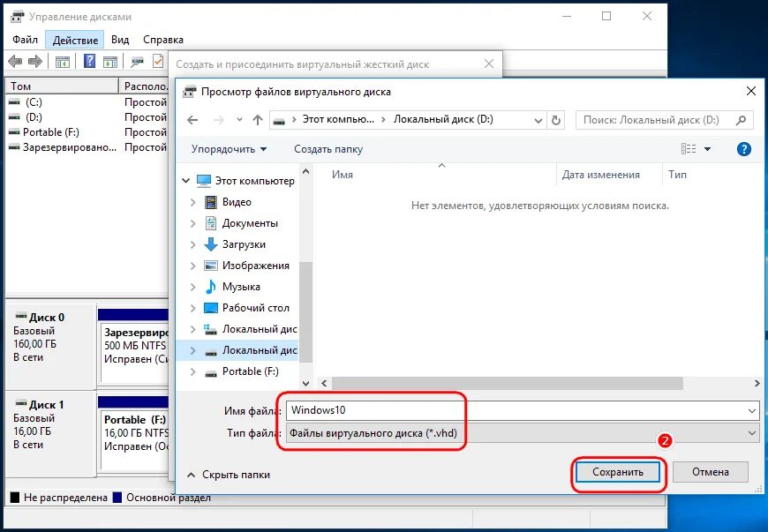
Task: Click the Back arrow in Disk Management toolbar
Action: tap(15, 62)
